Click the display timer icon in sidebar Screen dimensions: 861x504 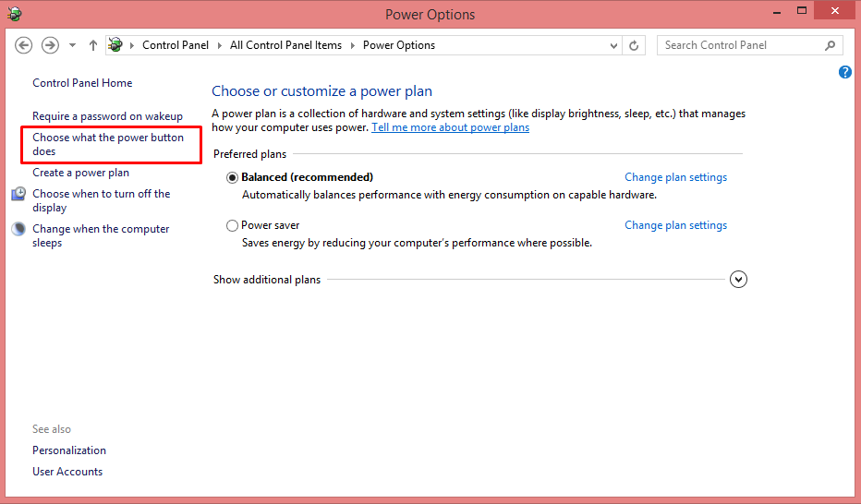[x=18, y=194]
